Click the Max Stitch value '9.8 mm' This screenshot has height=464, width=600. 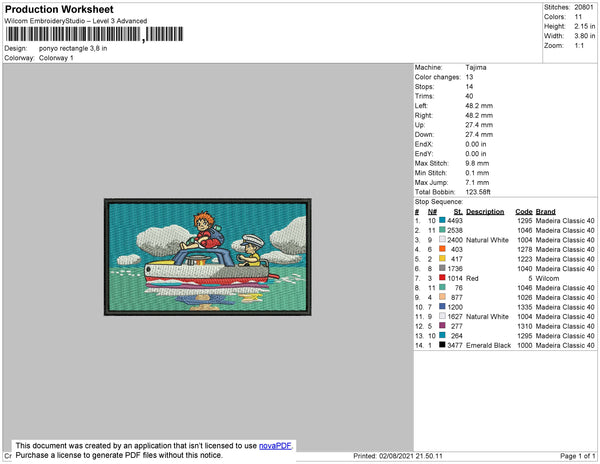[477, 163]
